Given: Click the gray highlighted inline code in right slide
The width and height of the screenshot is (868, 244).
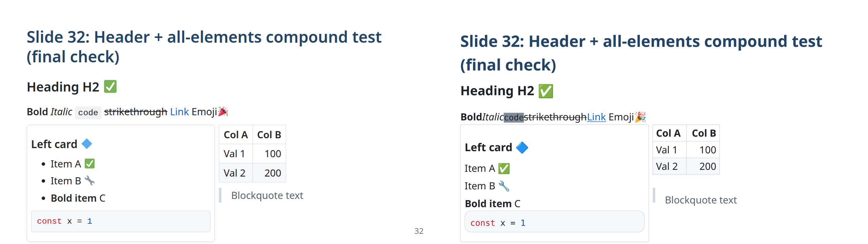Looking at the screenshot, I should (x=513, y=117).
